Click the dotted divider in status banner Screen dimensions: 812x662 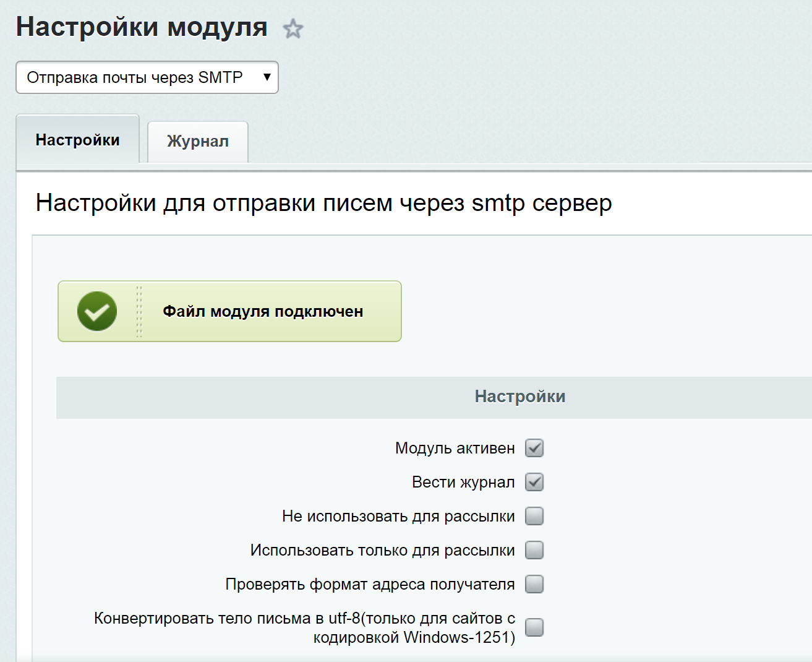pyautogui.click(x=139, y=311)
